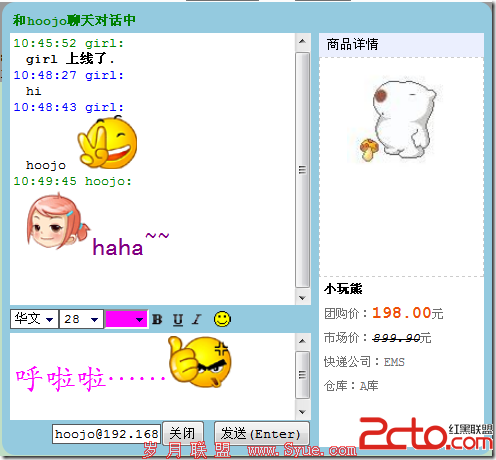The image size is (496, 460).
Task: Toggle underline text formatting
Action: coord(178,320)
